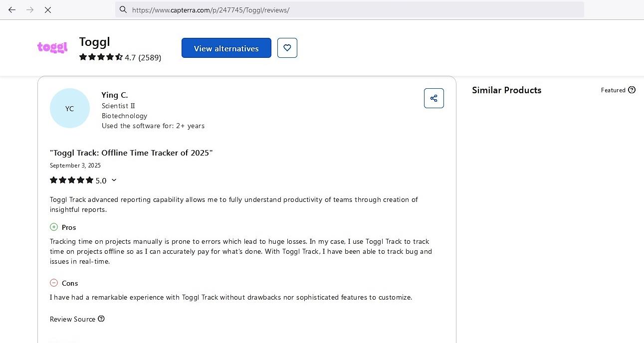Click the YC reviewer avatar
The image size is (644, 343).
(70, 108)
